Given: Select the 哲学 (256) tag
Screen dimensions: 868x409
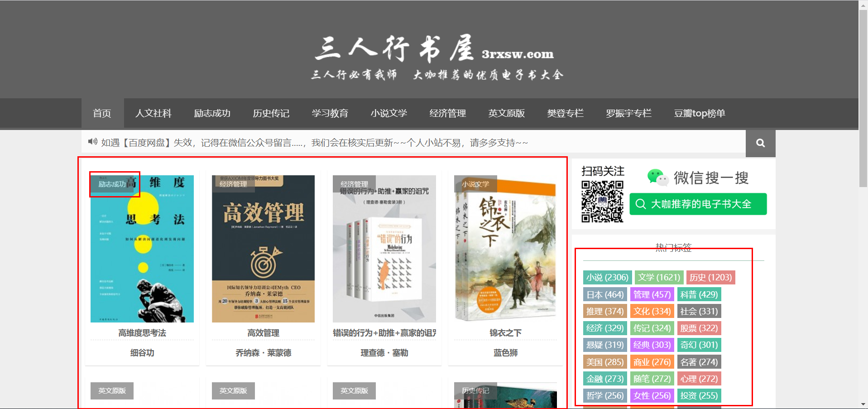Looking at the screenshot, I should (x=604, y=395).
